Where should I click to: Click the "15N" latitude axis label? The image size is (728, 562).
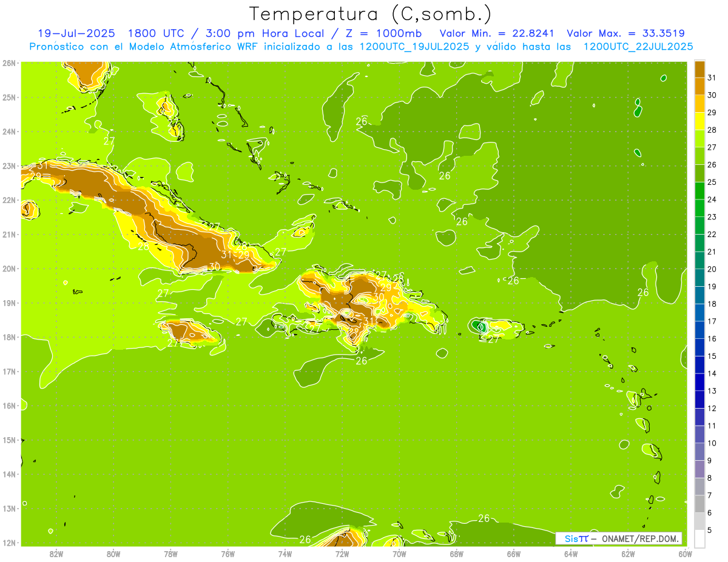click(x=9, y=440)
